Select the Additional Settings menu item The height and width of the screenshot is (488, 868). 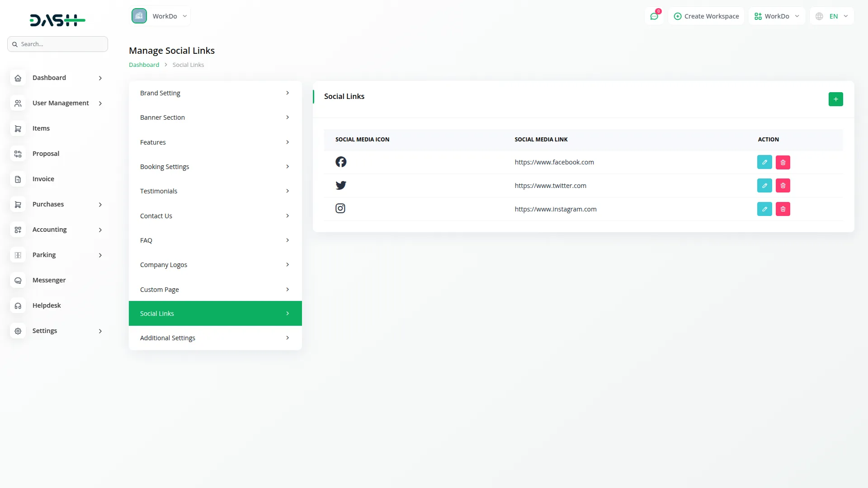point(215,338)
